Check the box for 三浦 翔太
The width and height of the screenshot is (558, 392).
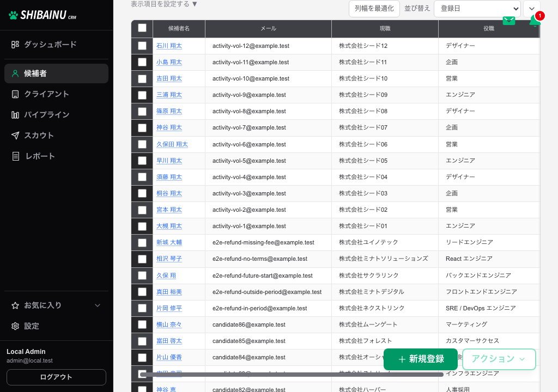tap(142, 95)
